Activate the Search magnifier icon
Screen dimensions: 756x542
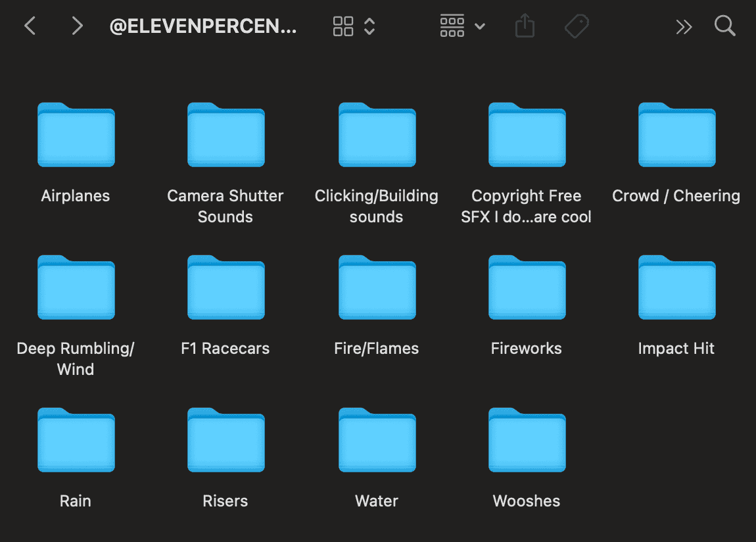725,26
